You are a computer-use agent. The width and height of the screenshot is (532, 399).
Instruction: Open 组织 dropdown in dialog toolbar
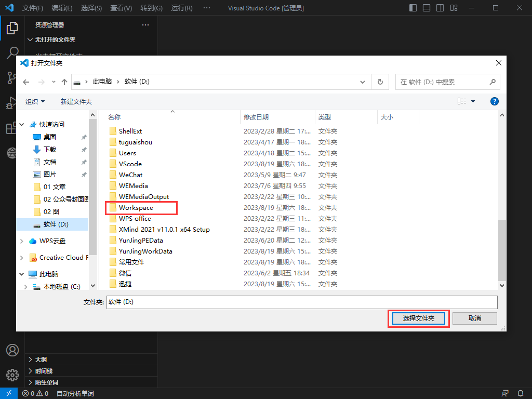(35, 101)
